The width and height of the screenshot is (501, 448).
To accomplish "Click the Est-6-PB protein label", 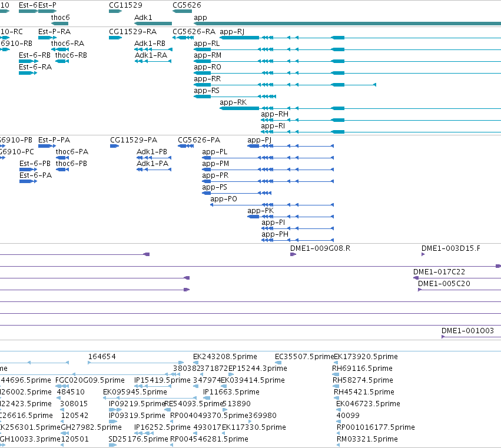I will (35, 164).
